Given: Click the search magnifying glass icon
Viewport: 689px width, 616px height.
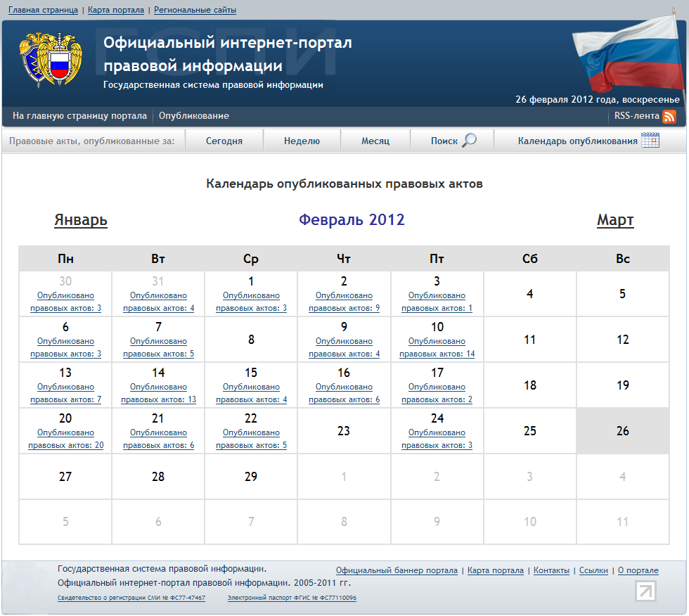Looking at the screenshot, I should click(469, 141).
